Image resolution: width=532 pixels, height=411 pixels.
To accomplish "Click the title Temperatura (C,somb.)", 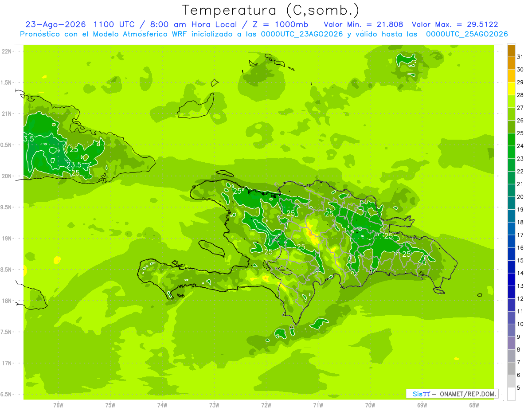I will (271, 10).
